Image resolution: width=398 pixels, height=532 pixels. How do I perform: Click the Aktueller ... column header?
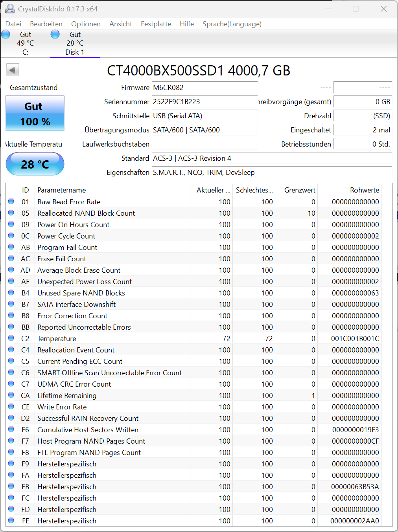pos(212,190)
